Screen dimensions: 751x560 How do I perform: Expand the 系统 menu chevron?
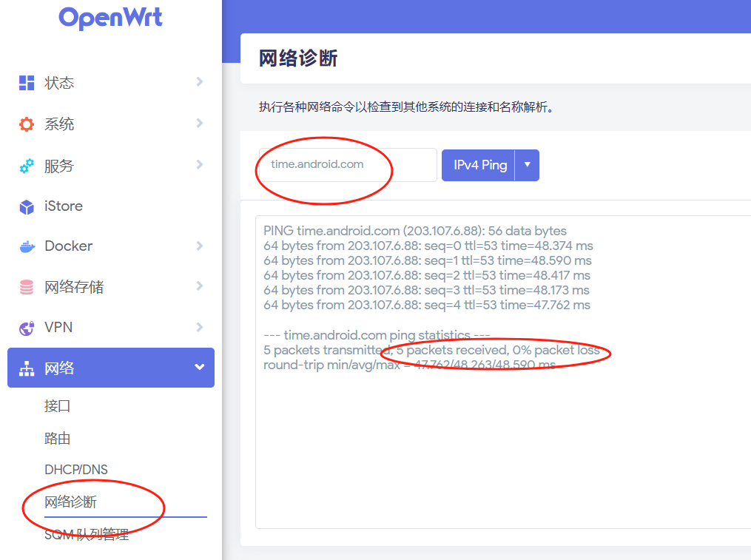[200, 123]
